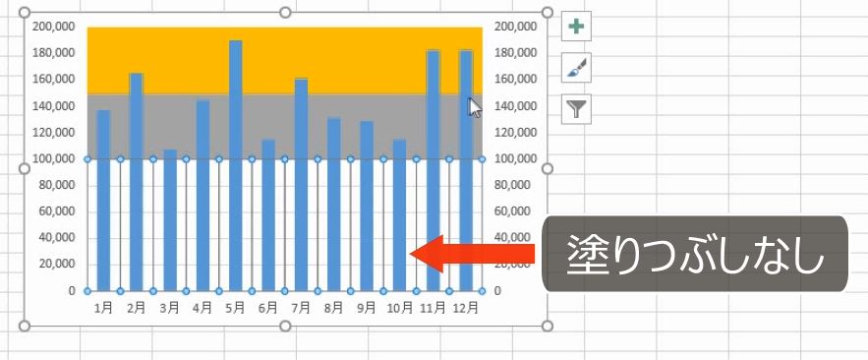Image resolution: width=868 pixels, height=360 pixels.
Task: Click the 8月 axis label
Action: tap(334, 309)
